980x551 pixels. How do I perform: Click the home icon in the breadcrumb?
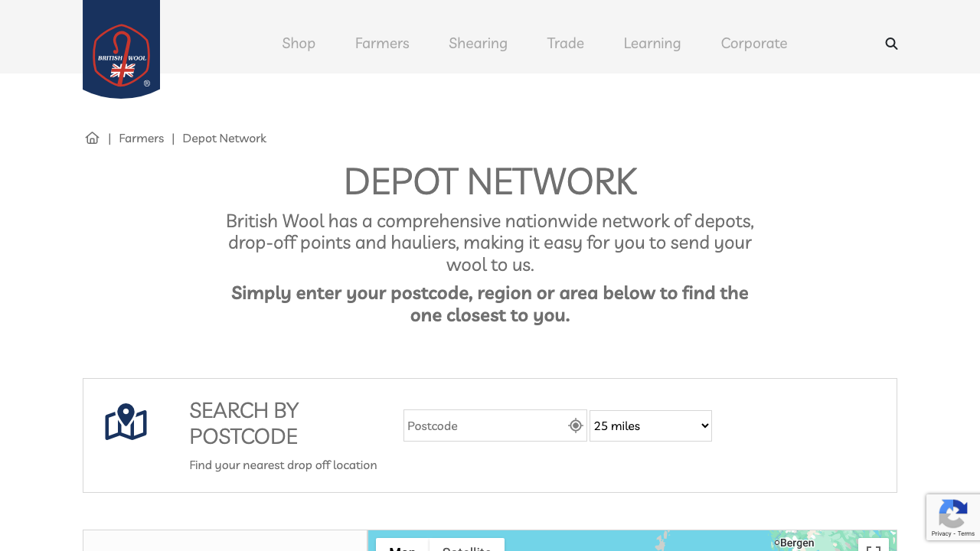coord(92,138)
